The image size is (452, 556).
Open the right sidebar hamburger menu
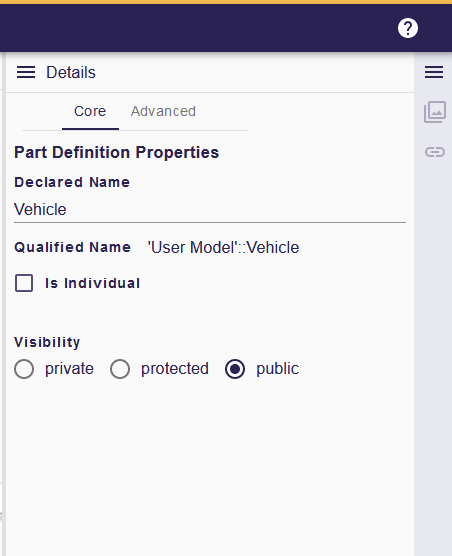click(434, 72)
